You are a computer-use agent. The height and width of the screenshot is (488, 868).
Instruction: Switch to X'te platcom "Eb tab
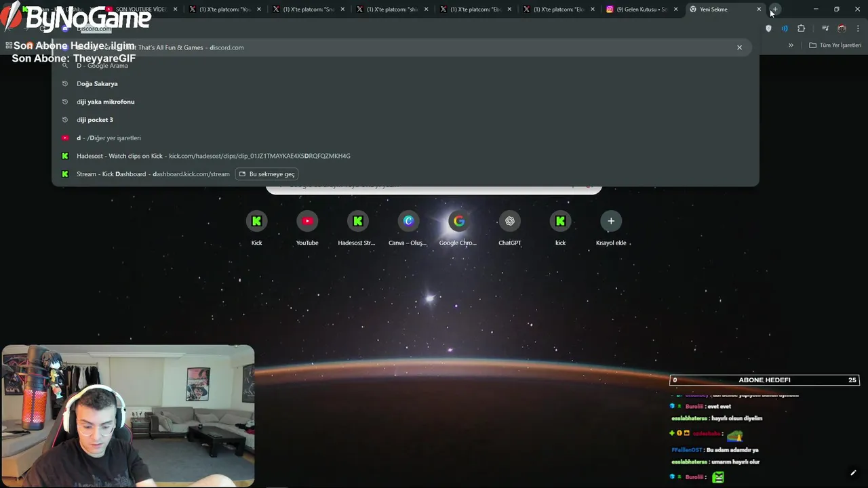coord(476,9)
